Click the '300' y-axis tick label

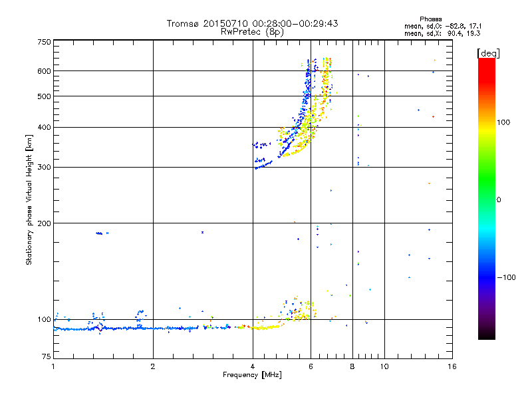(x=44, y=168)
